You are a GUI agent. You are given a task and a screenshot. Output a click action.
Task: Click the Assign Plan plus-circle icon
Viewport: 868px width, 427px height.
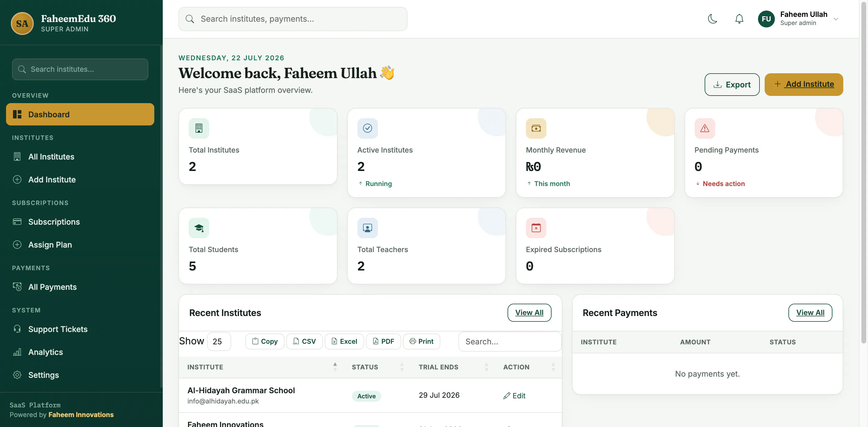pos(17,245)
